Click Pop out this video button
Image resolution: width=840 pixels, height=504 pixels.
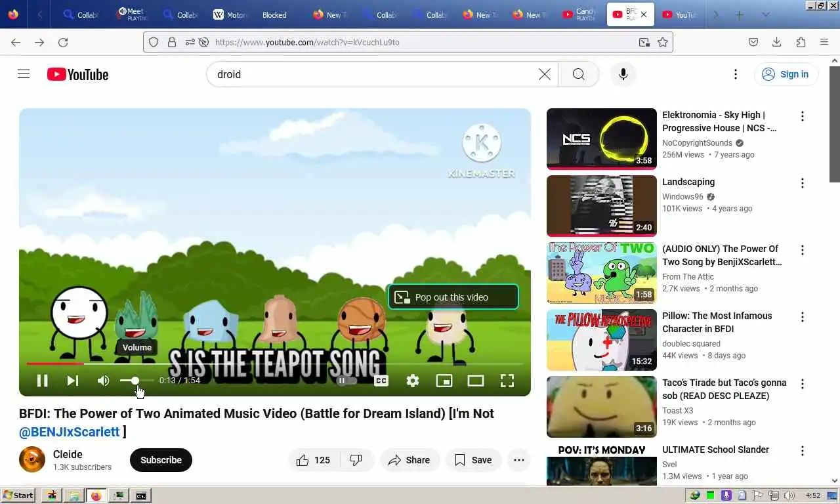coord(453,297)
